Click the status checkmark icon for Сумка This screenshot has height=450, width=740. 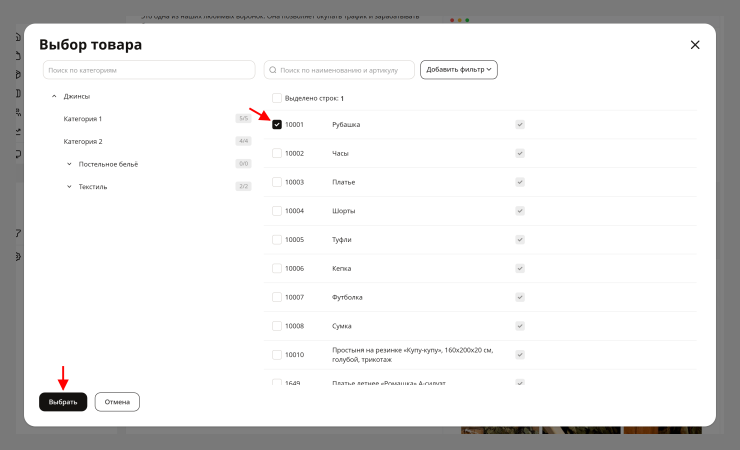[x=520, y=326]
